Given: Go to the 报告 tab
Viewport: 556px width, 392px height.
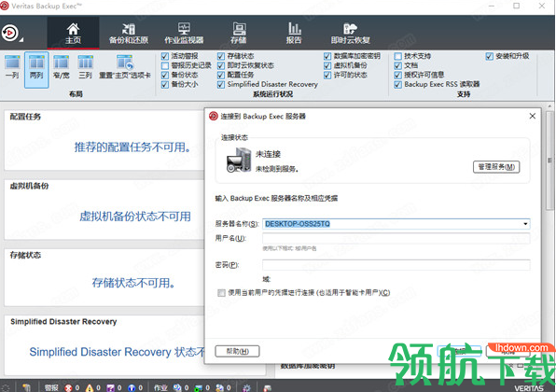Looking at the screenshot, I should point(294,34).
